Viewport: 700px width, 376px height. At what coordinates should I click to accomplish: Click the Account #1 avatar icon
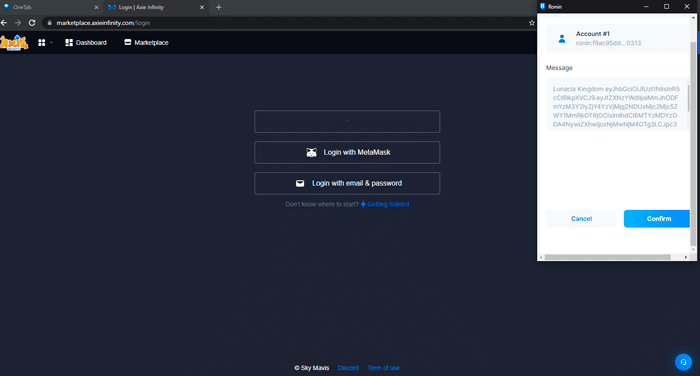[x=562, y=39]
